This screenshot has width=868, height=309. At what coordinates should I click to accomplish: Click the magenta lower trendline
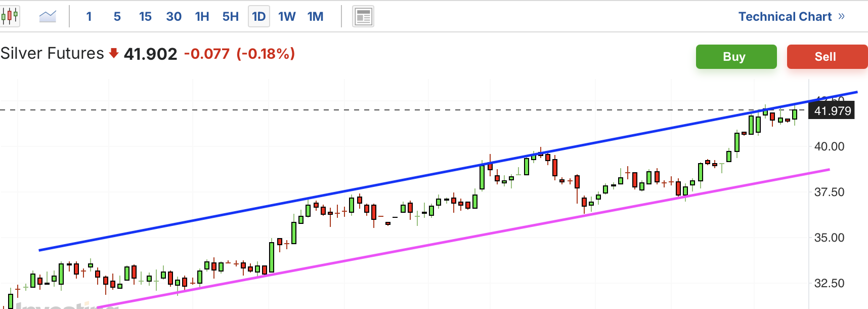click(463, 239)
